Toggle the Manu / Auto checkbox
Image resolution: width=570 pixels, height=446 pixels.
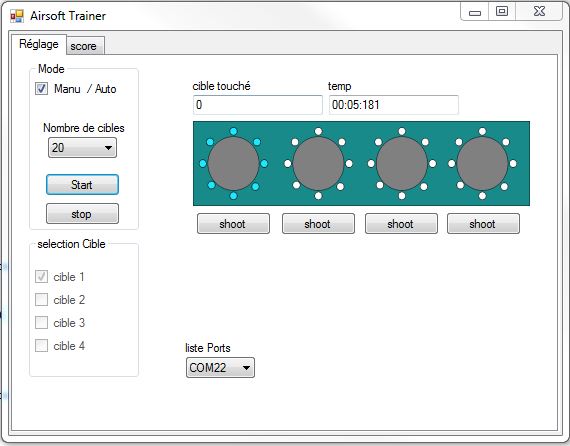[41, 89]
